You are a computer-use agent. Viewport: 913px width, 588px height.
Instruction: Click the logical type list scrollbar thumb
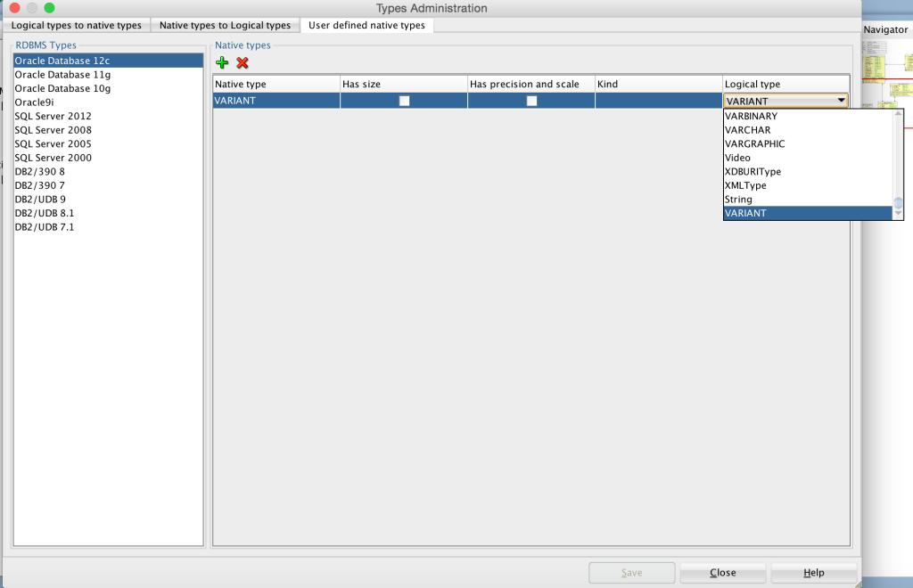(x=898, y=203)
